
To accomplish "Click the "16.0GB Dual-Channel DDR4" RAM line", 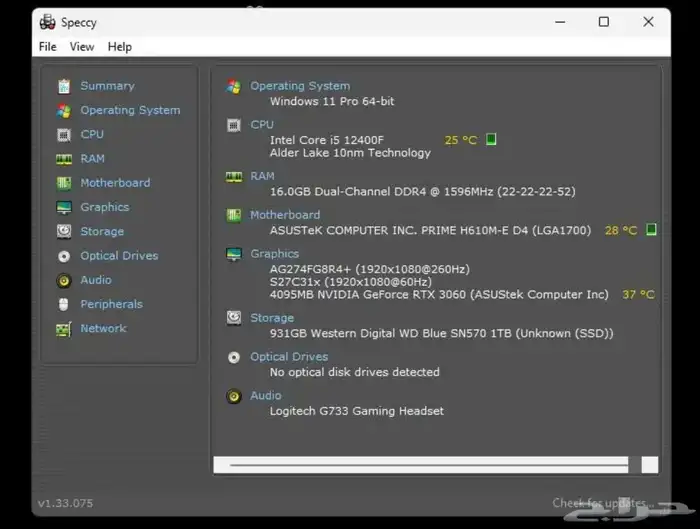I will (x=422, y=192).
